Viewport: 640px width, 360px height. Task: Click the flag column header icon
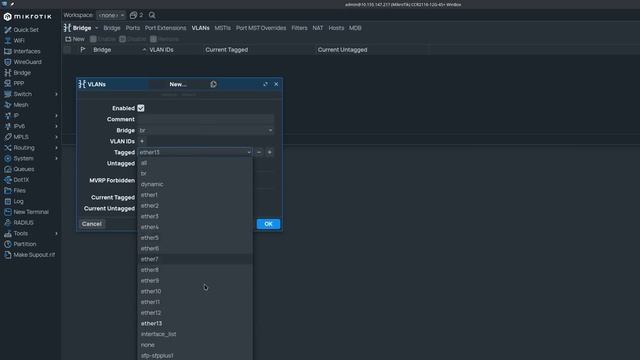click(x=83, y=50)
